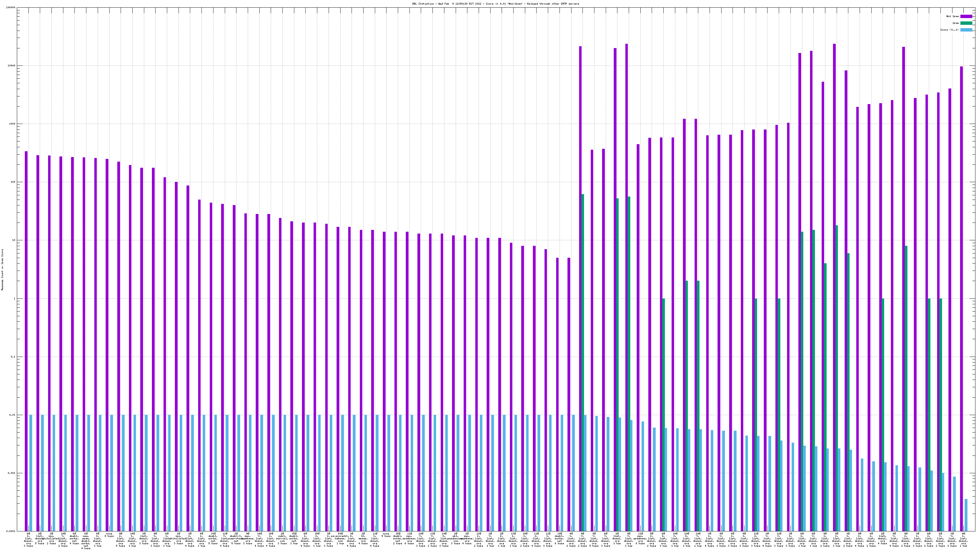The height and width of the screenshot is (551, 980).
Task: Click the 10000 y-axis tick label
Action: point(12,66)
